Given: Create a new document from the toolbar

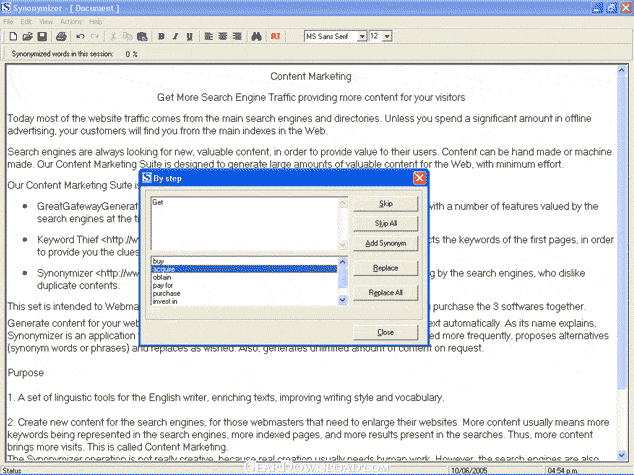Looking at the screenshot, I should (x=13, y=36).
